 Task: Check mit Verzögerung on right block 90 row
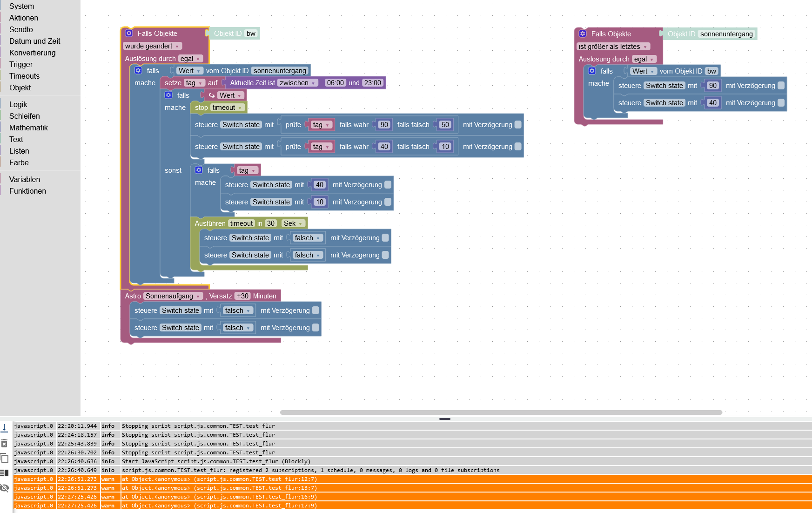[781, 86]
